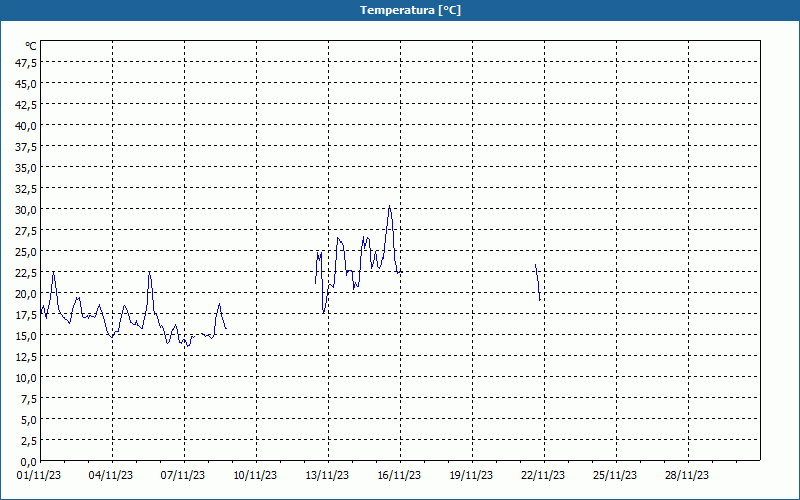This screenshot has width=800, height=500.
Task: Select the 25/11/23 date label
Action: [x=615, y=476]
